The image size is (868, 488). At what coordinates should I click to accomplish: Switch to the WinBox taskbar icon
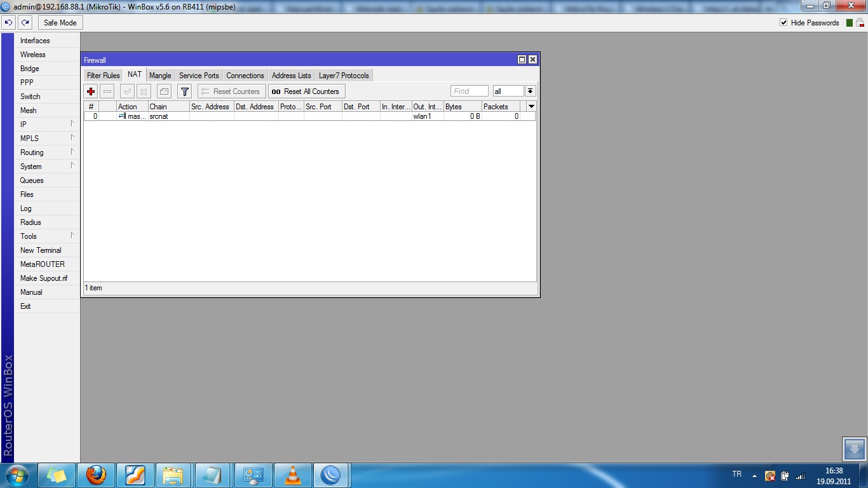click(x=331, y=475)
